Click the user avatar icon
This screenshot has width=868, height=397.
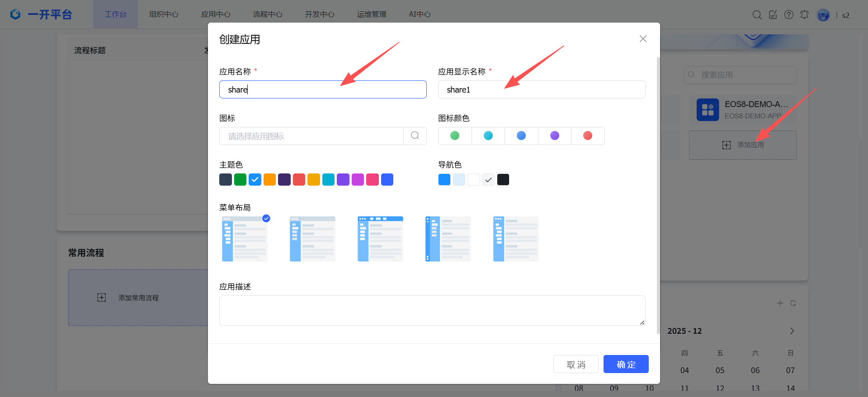[823, 15]
